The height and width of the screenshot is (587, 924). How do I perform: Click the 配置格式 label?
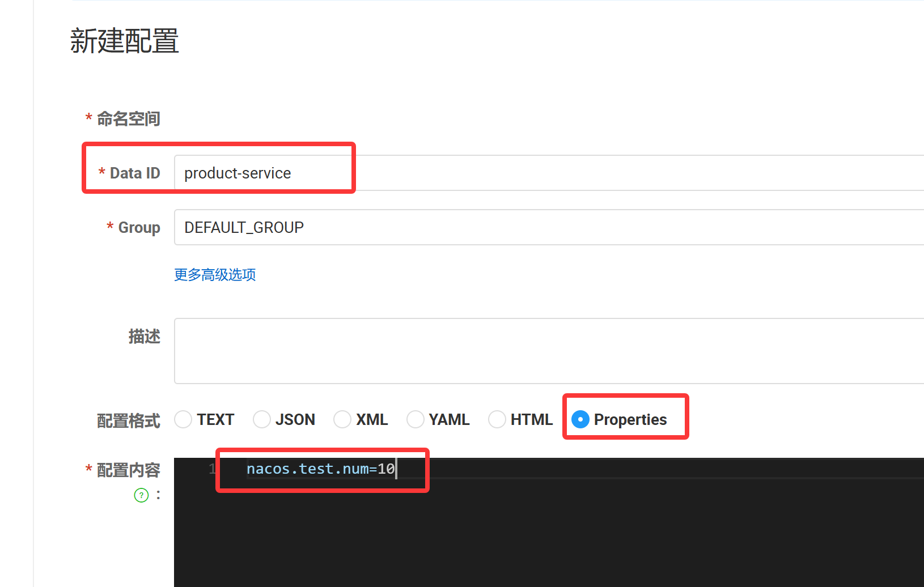128,421
